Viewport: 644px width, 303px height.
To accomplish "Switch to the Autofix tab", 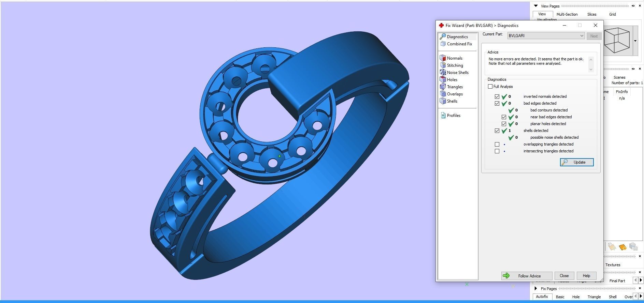I will point(542,297).
